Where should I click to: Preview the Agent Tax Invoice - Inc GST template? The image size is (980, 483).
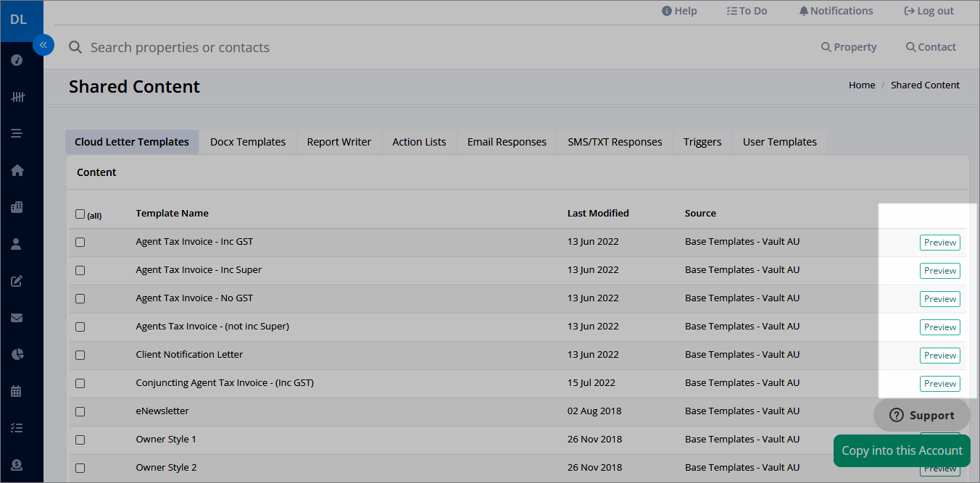[x=940, y=243]
